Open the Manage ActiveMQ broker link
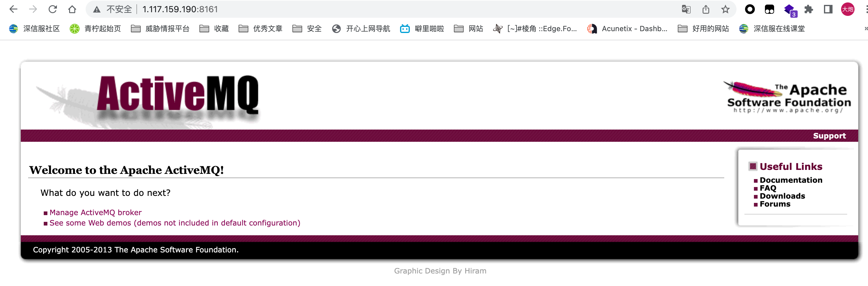868x286 pixels. 95,212
